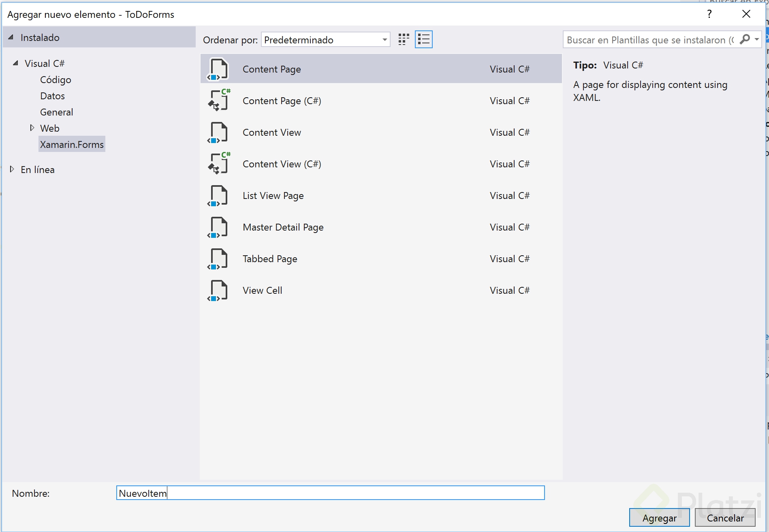Click the 'View Cell' template name
Screen dimensions: 769x532
263,291
